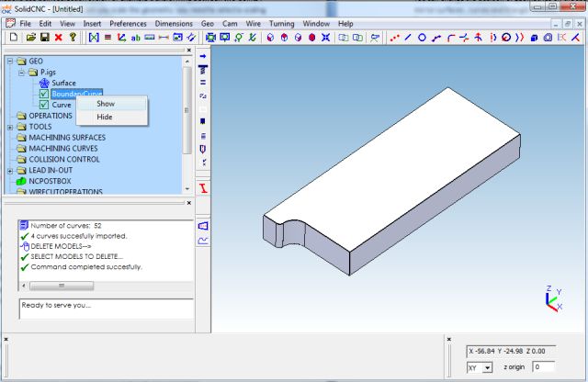
Task: Toggle the BoundaryCurve checkbox
Action: click(x=44, y=94)
